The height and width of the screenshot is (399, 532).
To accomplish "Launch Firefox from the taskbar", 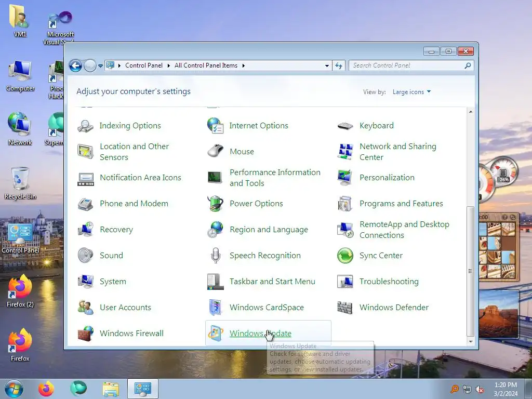I will point(46,389).
